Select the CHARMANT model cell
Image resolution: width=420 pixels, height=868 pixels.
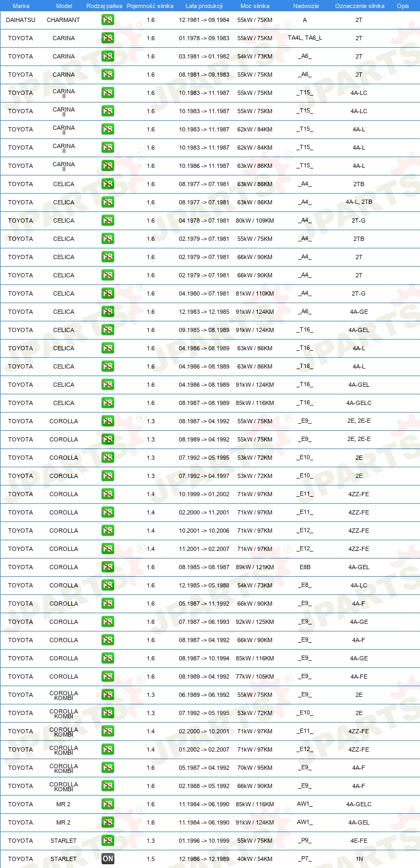click(63, 20)
